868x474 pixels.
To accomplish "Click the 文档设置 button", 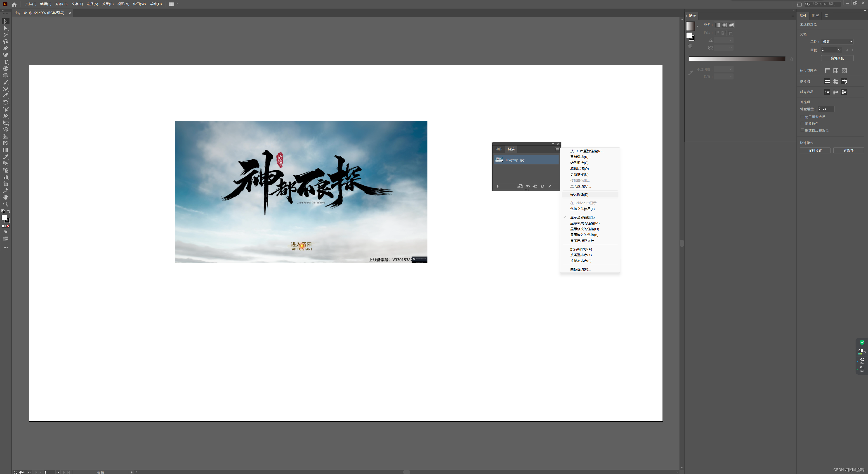I will coord(815,151).
